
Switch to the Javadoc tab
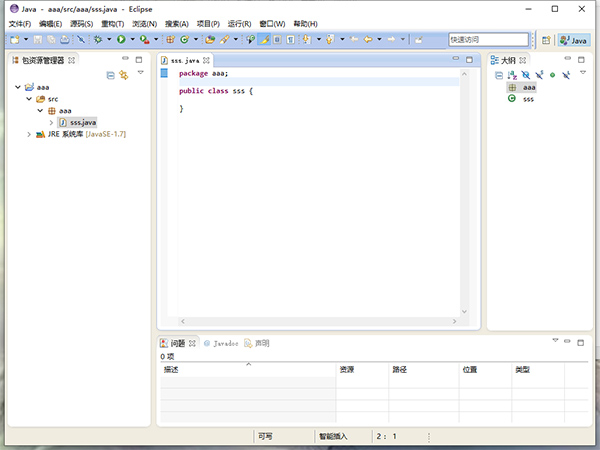221,342
